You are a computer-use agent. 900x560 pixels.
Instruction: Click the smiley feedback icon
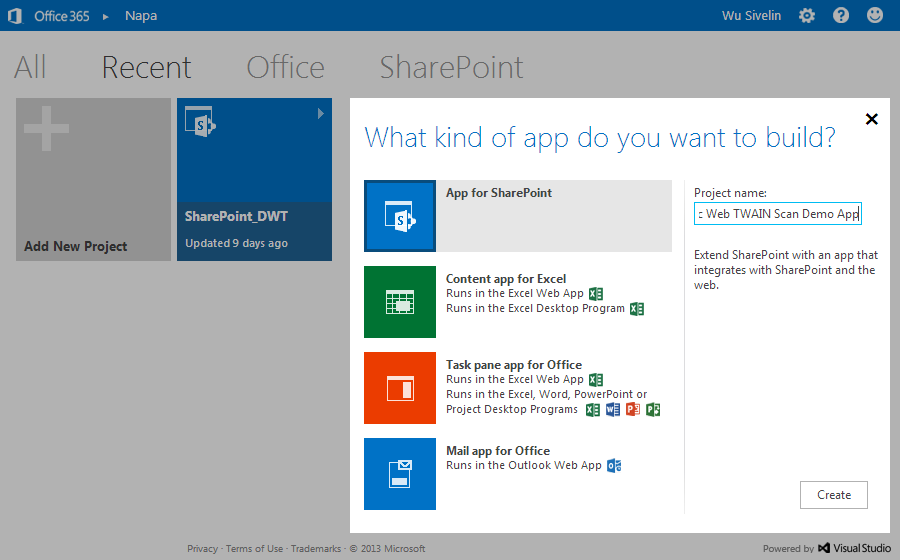875,15
